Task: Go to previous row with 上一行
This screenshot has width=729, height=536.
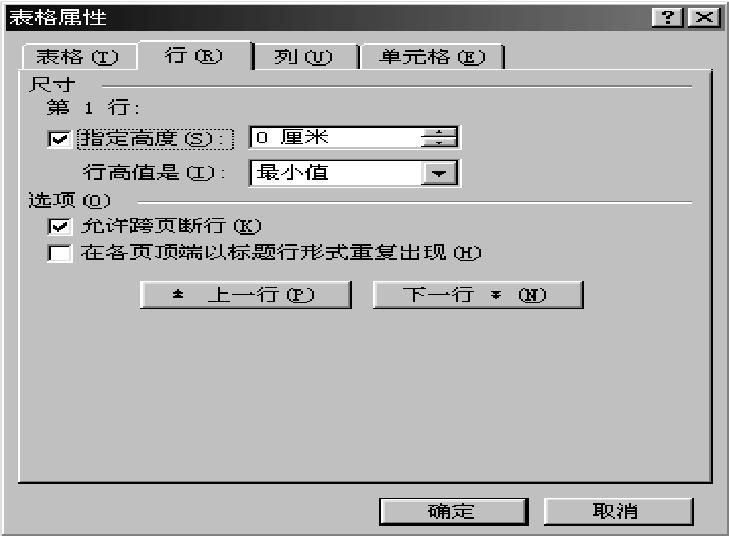Action: click(x=245, y=295)
